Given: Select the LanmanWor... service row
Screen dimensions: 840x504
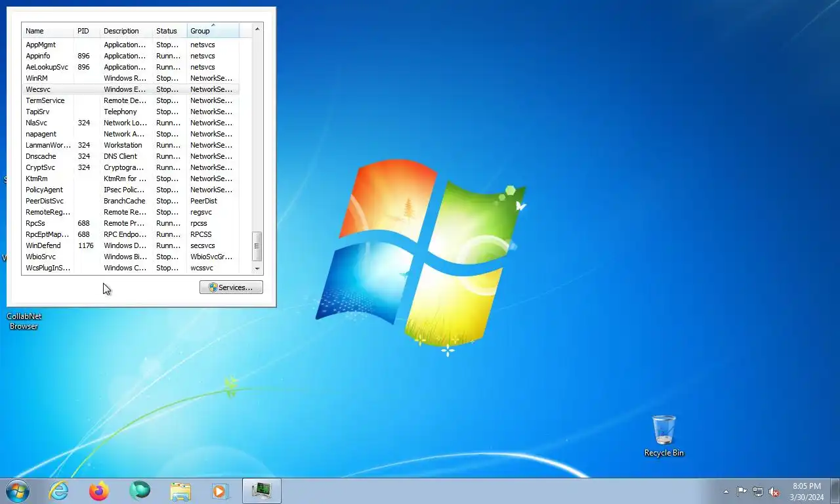Looking at the screenshot, I should [131, 145].
